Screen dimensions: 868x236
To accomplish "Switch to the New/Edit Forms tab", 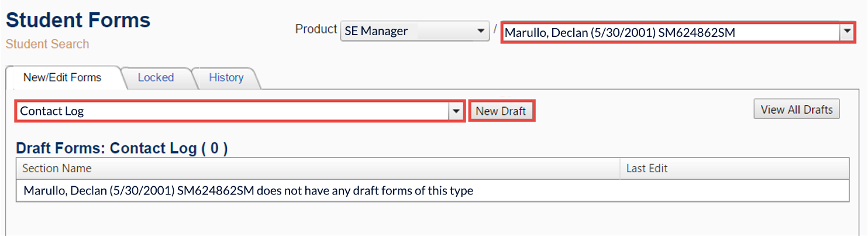I will coord(63,77).
